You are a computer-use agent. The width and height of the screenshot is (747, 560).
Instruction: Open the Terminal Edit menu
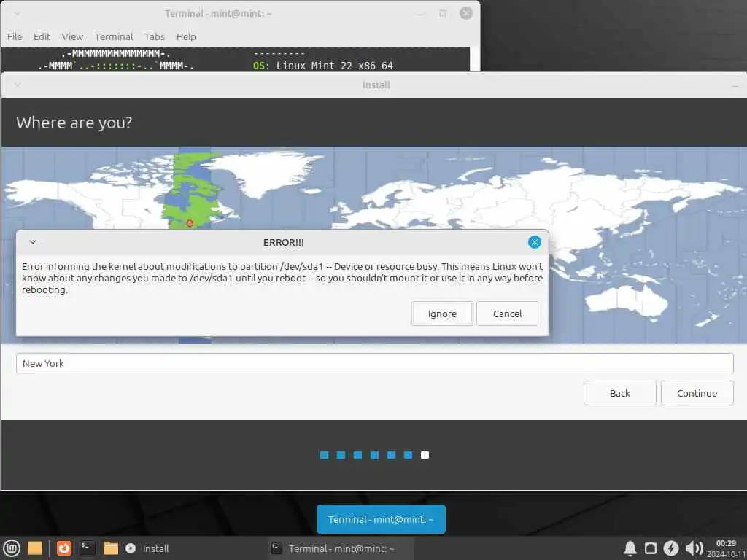[x=42, y=36]
